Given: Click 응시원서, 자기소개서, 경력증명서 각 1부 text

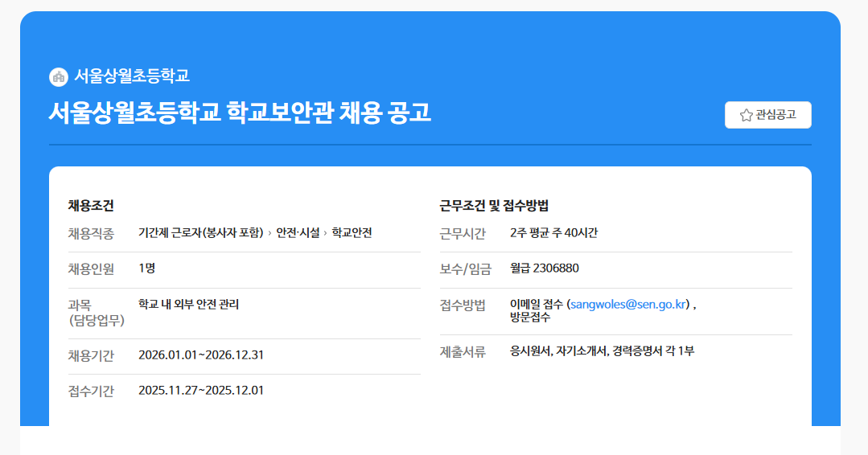Looking at the screenshot, I should click(x=602, y=351).
